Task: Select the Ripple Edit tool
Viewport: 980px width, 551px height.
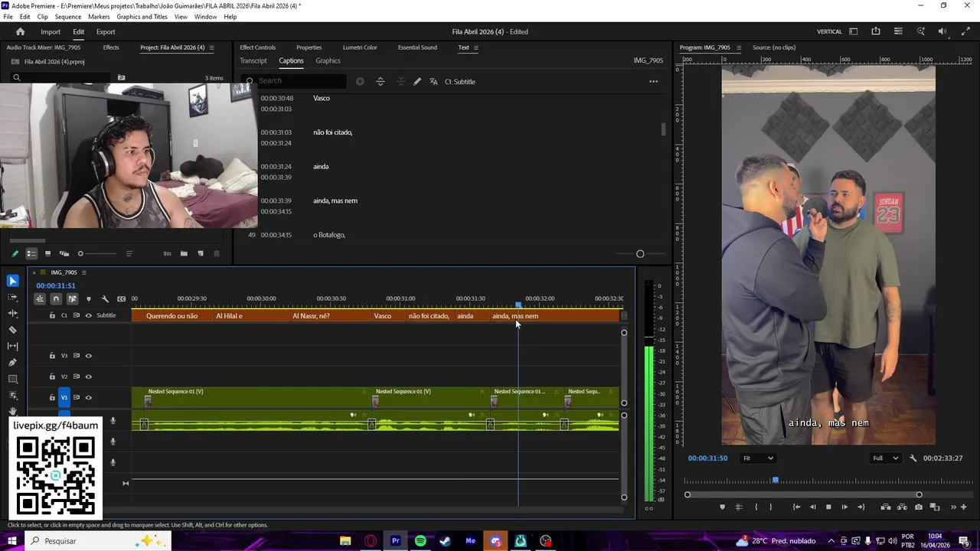Action: tap(12, 314)
